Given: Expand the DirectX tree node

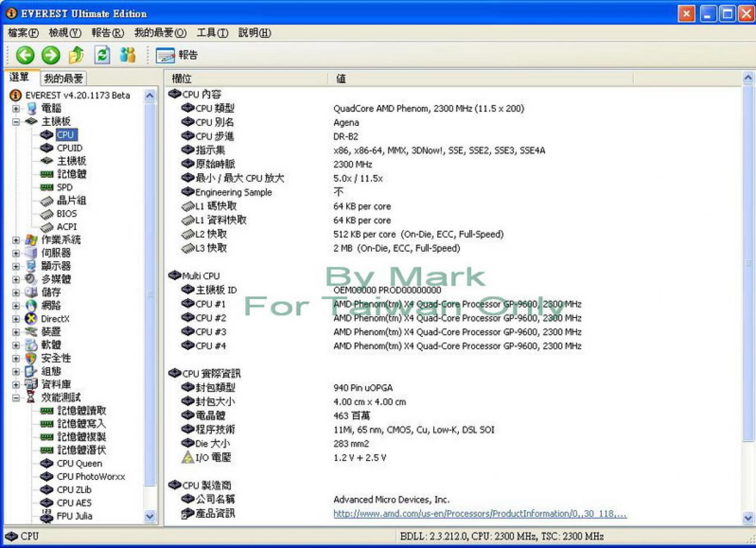Looking at the screenshot, I should coord(16,319).
